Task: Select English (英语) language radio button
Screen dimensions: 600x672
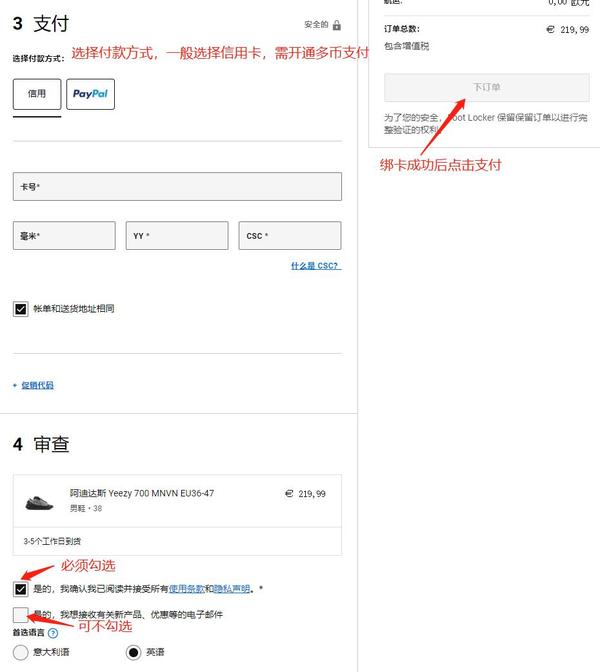Action: coord(133,652)
